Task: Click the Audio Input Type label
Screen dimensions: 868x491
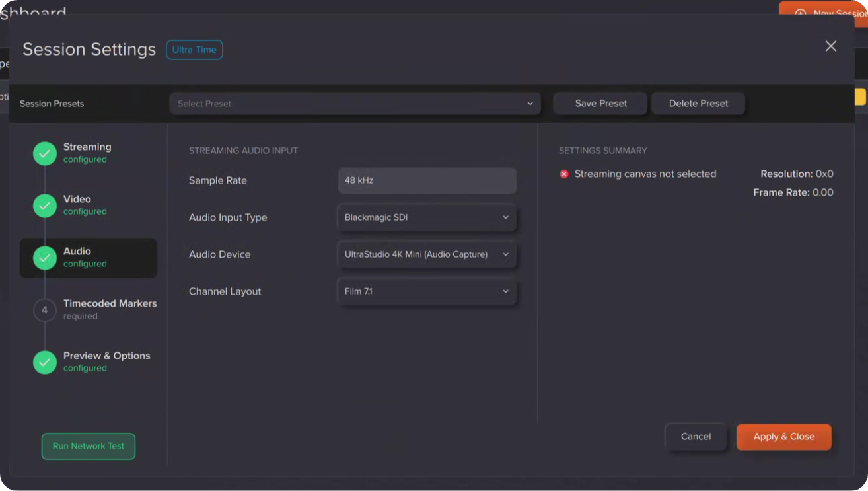Action: point(228,217)
